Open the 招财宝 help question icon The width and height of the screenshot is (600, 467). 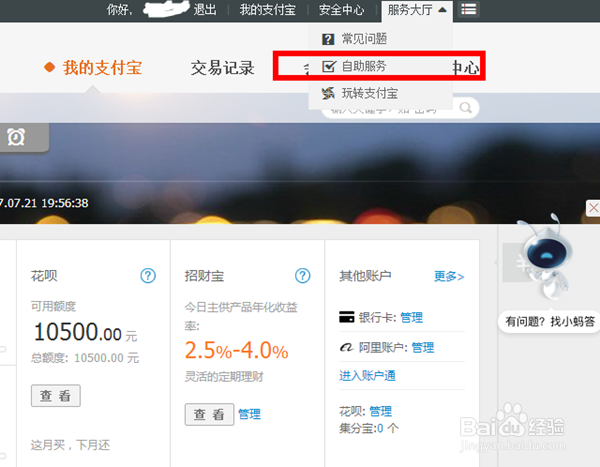pyautogui.click(x=302, y=276)
